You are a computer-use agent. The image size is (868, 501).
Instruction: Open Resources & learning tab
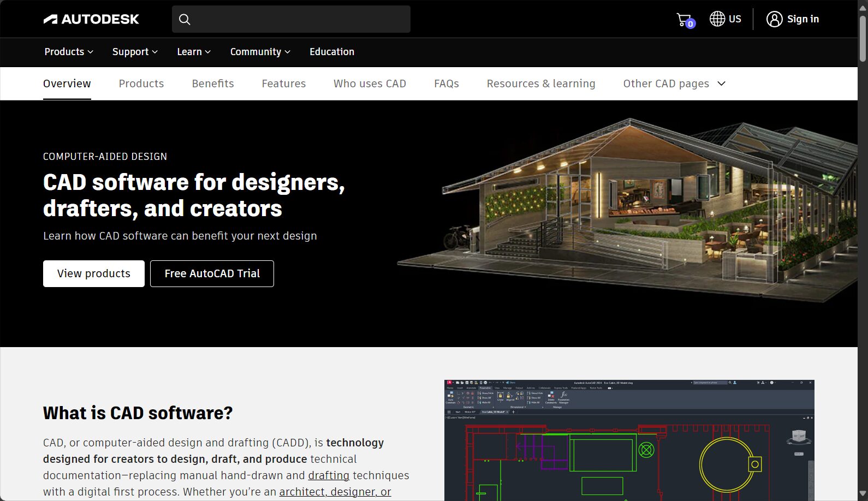541,83
